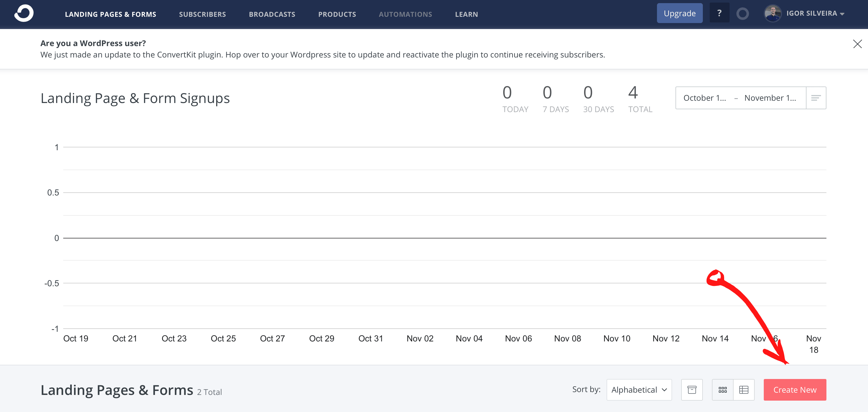This screenshot has height=412, width=868.
Task: Select the Subscribers menu item
Action: point(202,15)
